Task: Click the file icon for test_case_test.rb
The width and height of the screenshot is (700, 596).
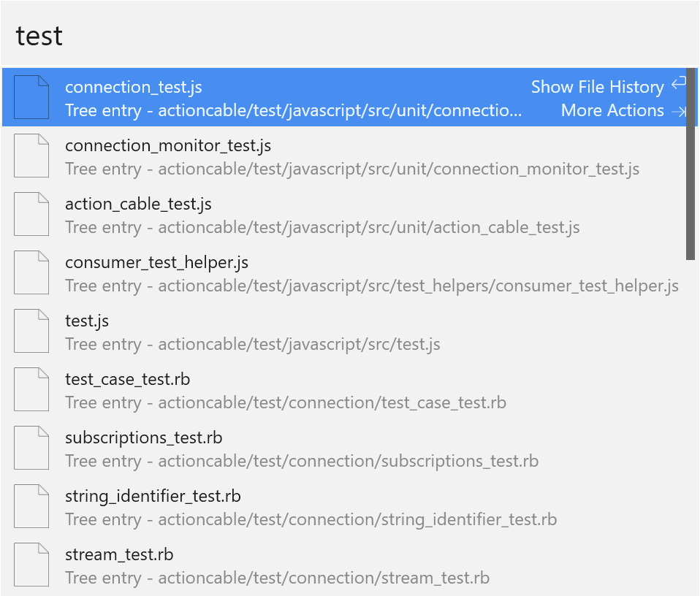Action: (x=31, y=389)
